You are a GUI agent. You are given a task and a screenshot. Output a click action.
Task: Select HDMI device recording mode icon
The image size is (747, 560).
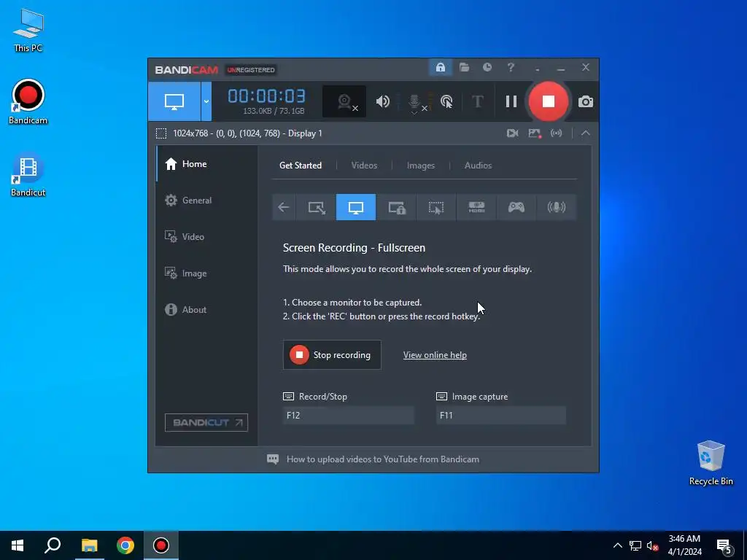click(x=476, y=207)
